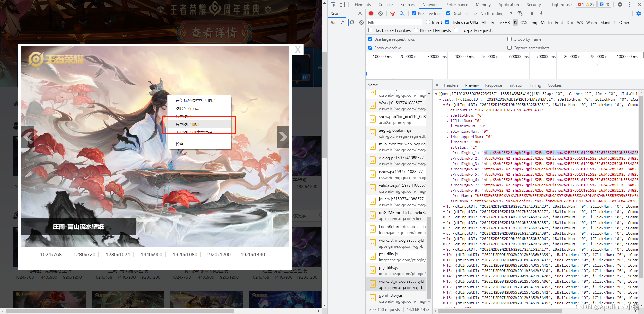Toggle Hide data URLs checkbox

447,22
